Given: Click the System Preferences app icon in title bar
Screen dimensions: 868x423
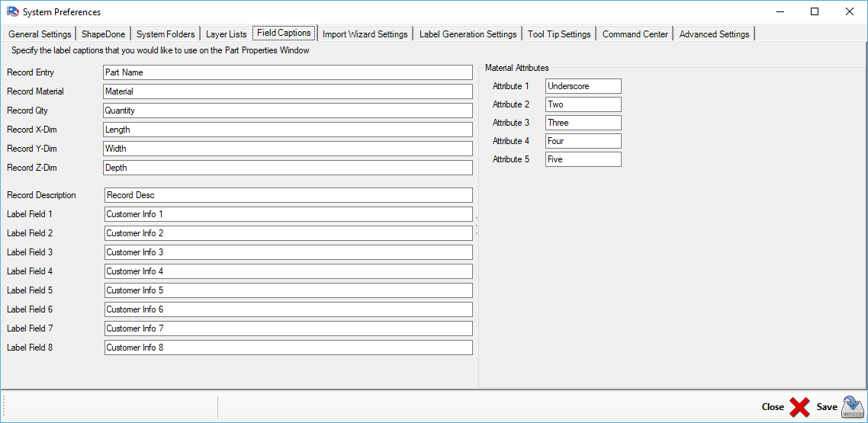Looking at the screenshot, I should pyautogui.click(x=12, y=11).
